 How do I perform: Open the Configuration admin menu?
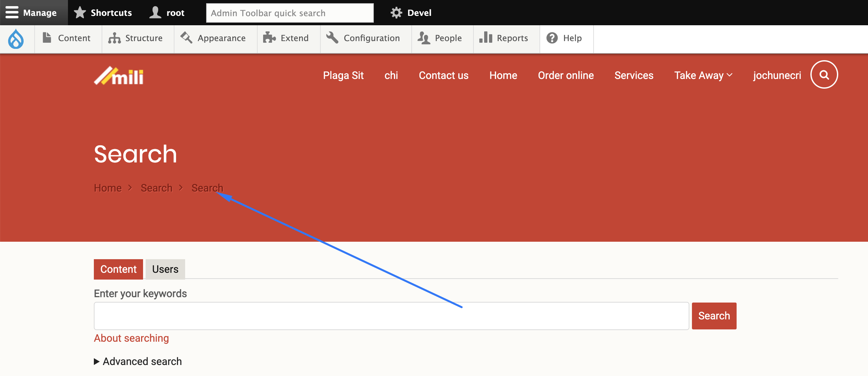(363, 38)
